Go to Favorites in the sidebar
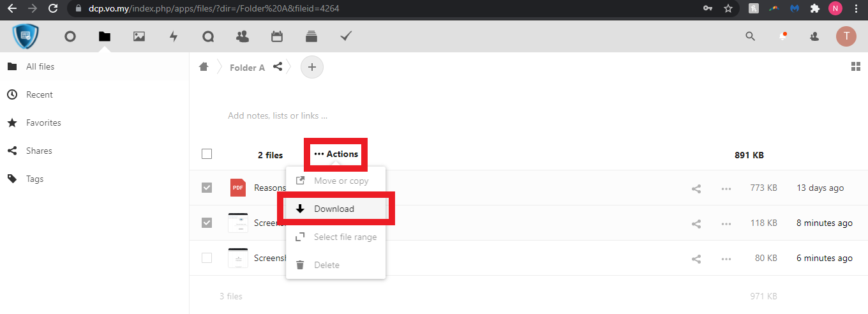 pos(43,123)
